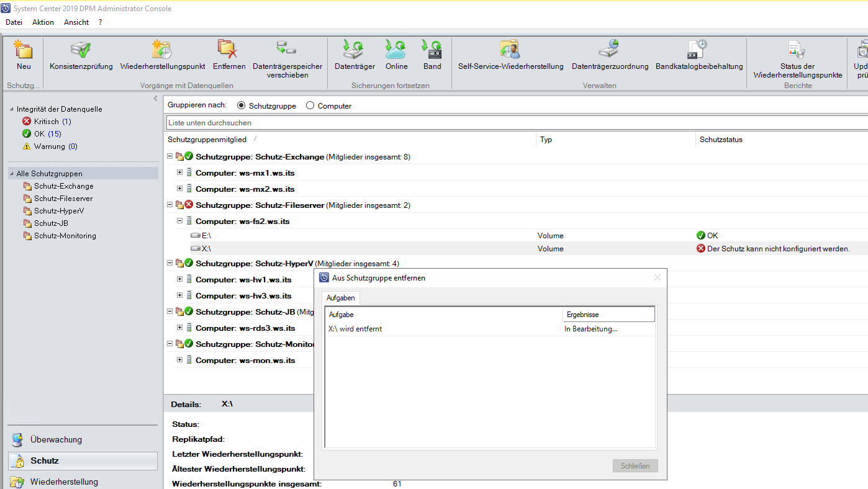Select the Aufgaben tab in dialog
Image resolution: width=868 pixels, height=489 pixels.
click(x=341, y=298)
